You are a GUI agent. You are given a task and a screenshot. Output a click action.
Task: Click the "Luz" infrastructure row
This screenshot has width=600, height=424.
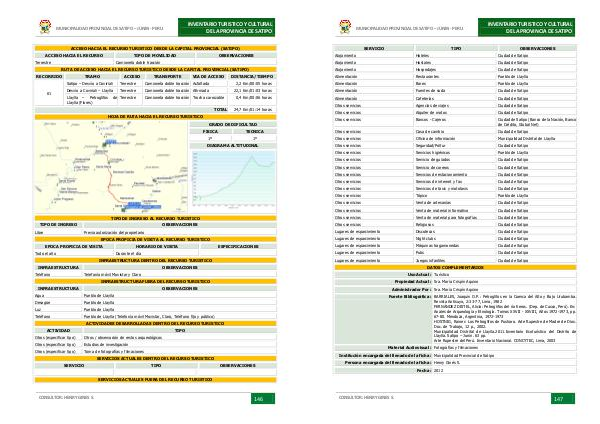[155, 309]
